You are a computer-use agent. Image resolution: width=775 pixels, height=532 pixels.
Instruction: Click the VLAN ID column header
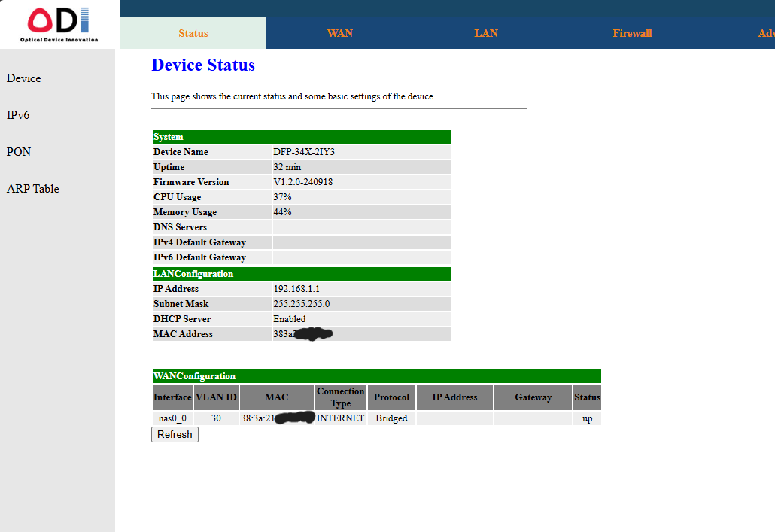coord(216,397)
